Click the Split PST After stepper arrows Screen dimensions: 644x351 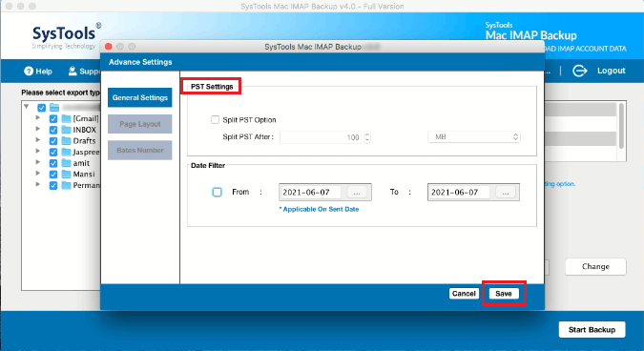(x=367, y=137)
